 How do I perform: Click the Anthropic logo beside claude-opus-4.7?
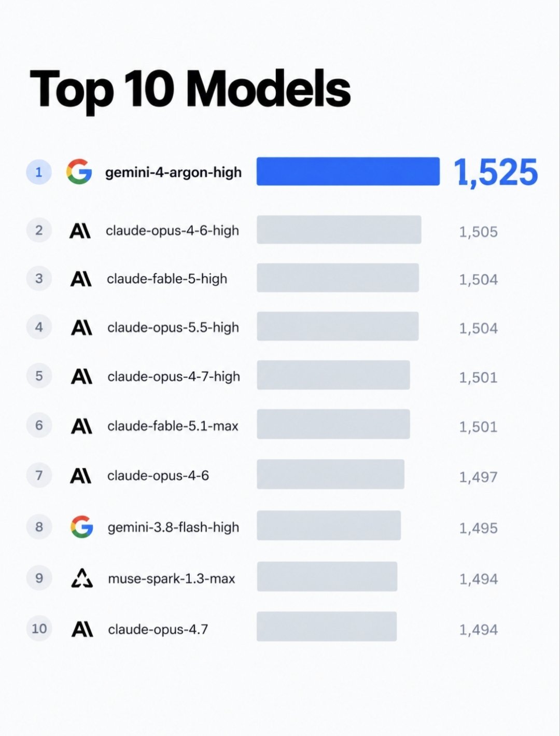click(82, 629)
